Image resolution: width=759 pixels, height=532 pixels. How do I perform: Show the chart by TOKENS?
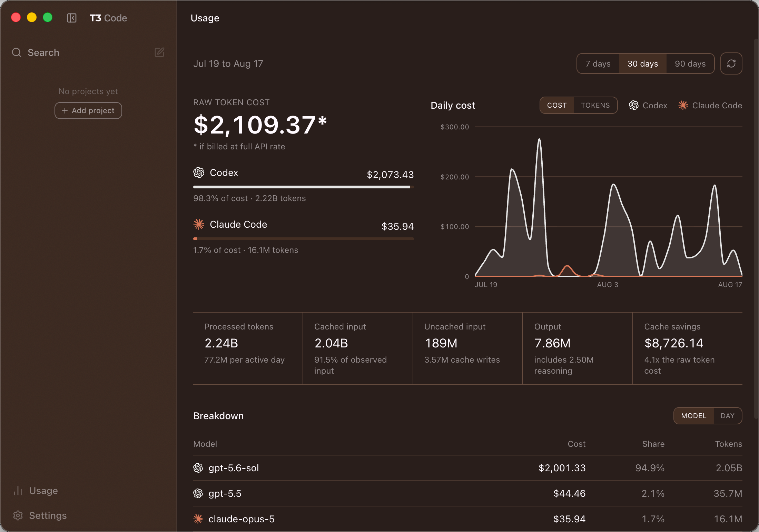click(x=595, y=105)
